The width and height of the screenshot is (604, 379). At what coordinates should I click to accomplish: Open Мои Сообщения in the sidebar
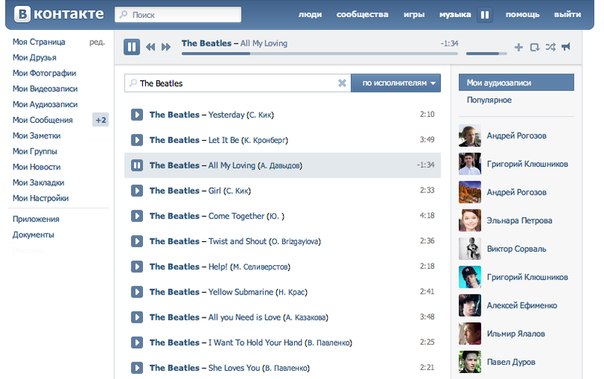pyautogui.click(x=42, y=120)
